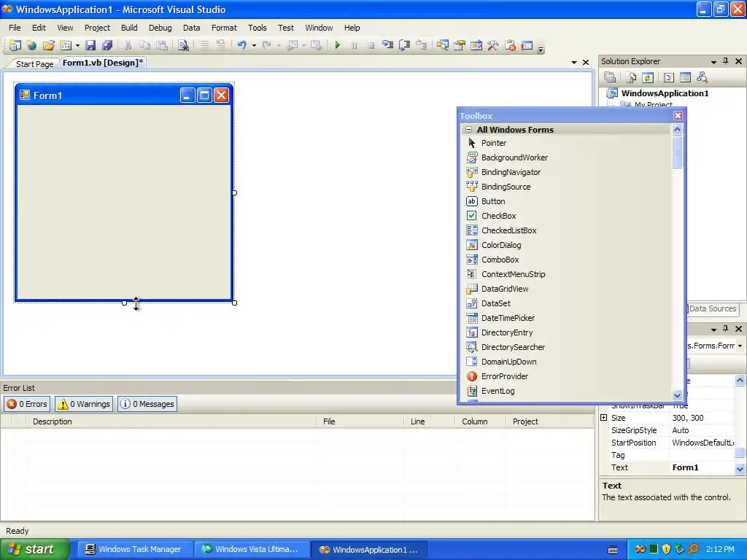Toggle the 0 Warnings filter button

[84, 404]
